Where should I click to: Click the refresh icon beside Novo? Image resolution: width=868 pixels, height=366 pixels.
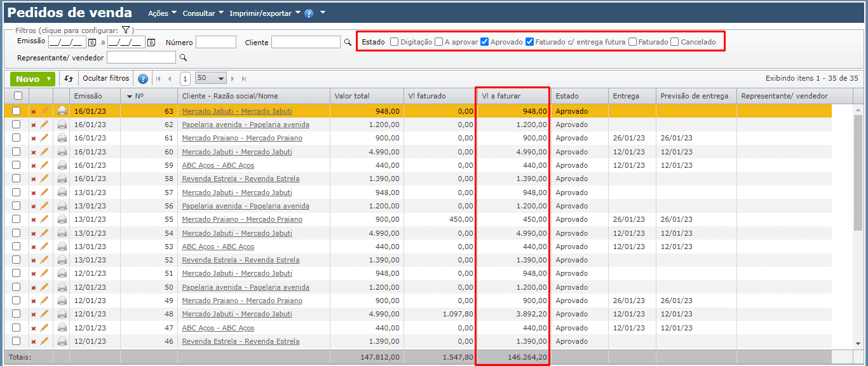pyautogui.click(x=69, y=79)
